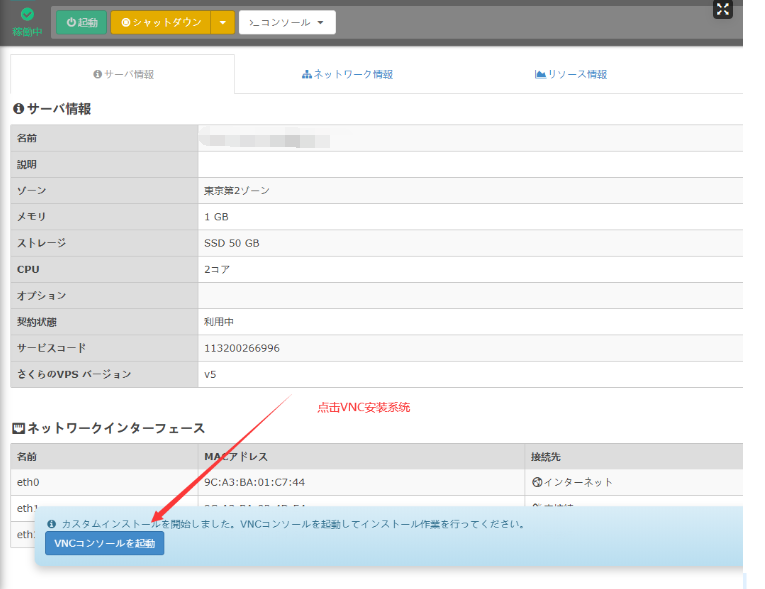The image size is (765, 589).
Task: Click the green 稼働中 status check icon
Action: point(27,15)
